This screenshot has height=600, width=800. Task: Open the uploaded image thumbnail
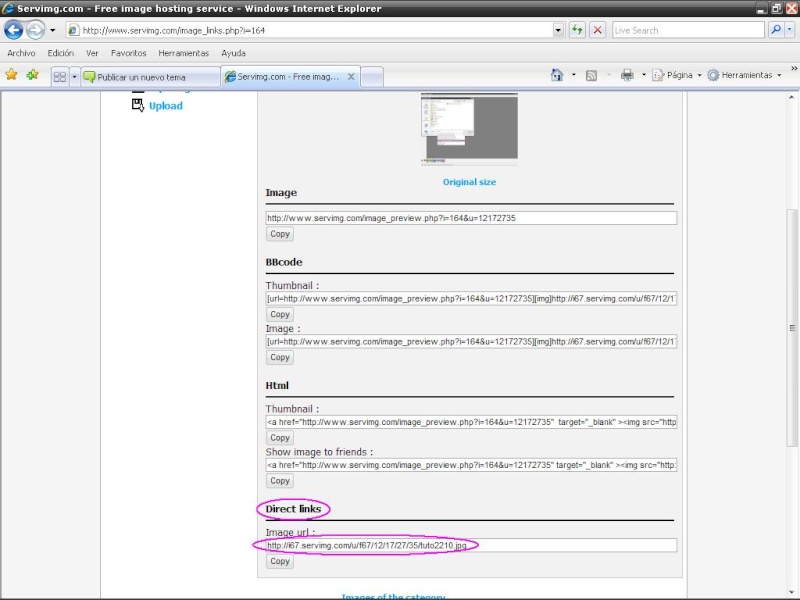[x=469, y=129]
